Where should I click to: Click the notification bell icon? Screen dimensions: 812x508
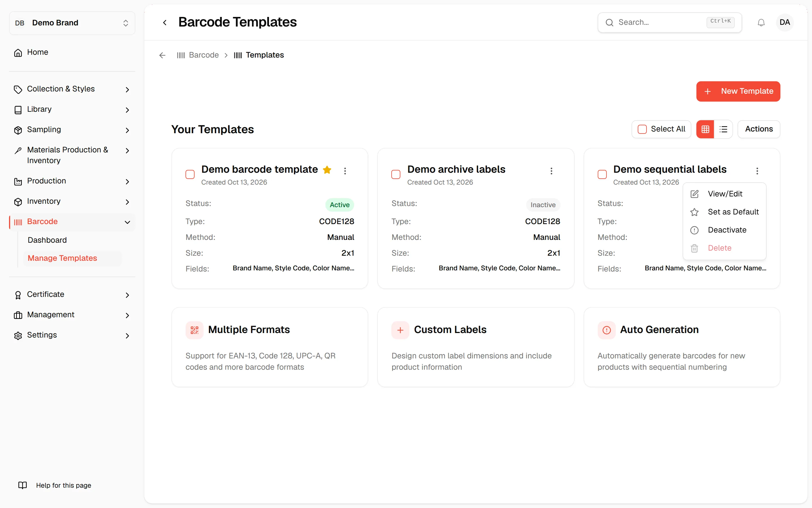tap(761, 23)
